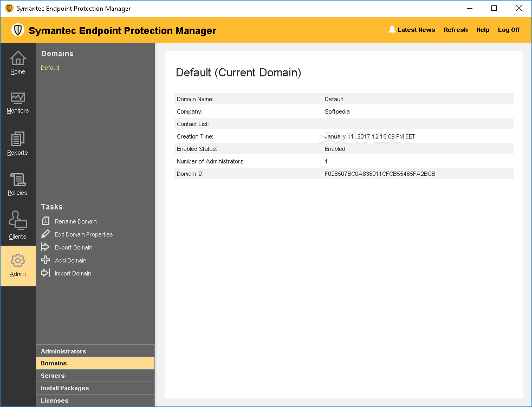Click the 'Contact List:' label
532x407 pixels.
[x=193, y=124]
